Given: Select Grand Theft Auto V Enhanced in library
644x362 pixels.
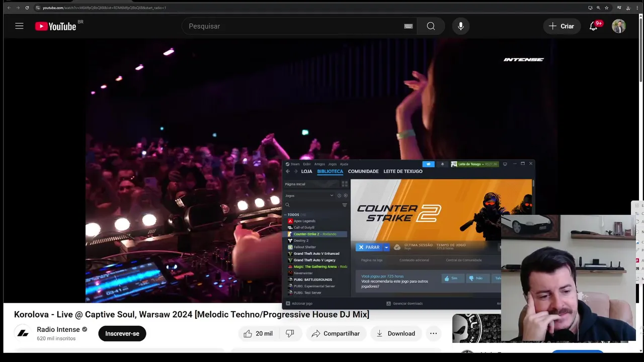Looking at the screenshot, I should click(316, 254).
